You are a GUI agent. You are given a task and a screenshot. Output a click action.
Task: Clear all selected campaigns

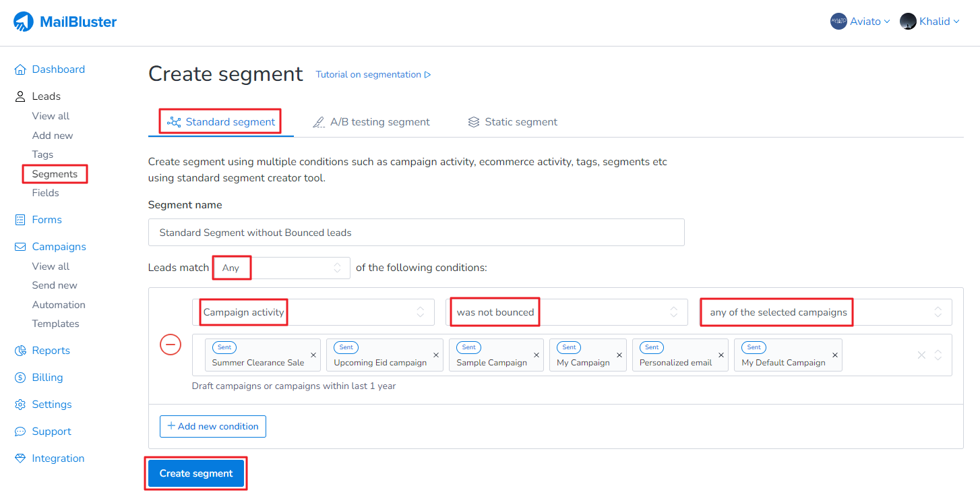pyautogui.click(x=921, y=355)
